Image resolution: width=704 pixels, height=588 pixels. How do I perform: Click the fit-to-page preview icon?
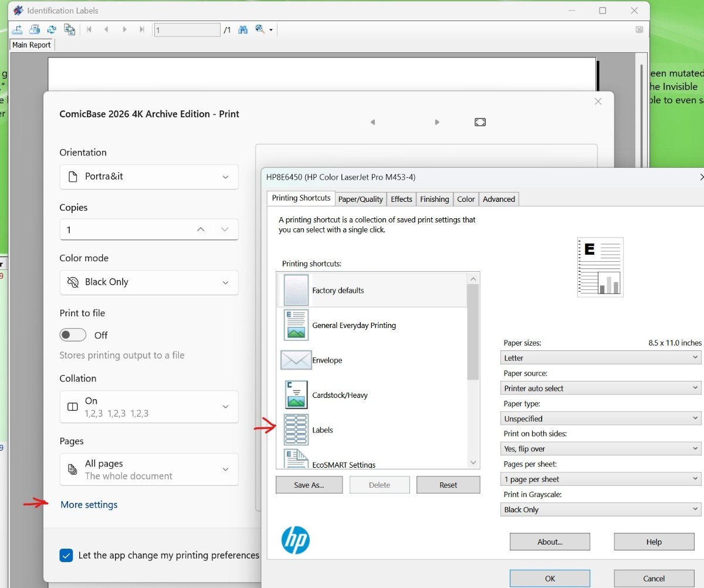[x=480, y=122]
